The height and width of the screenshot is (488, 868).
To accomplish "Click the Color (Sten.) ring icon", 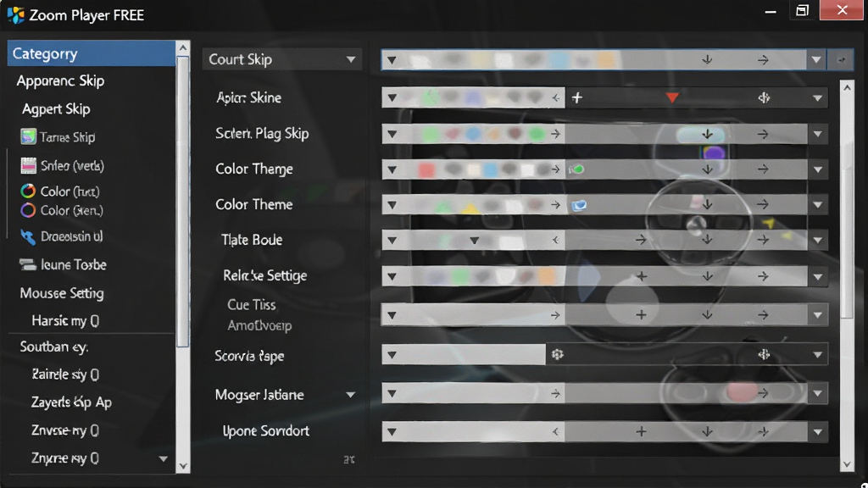I will tap(28, 210).
